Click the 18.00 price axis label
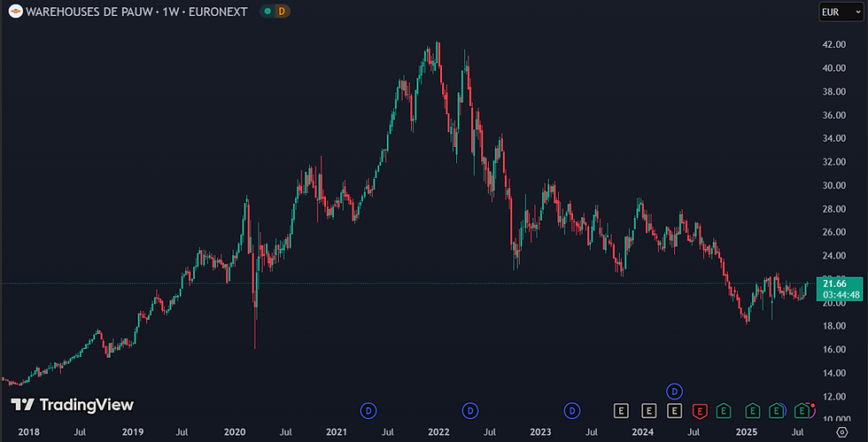The image size is (868, 442). pyautogui.click(x=834, y=326)
